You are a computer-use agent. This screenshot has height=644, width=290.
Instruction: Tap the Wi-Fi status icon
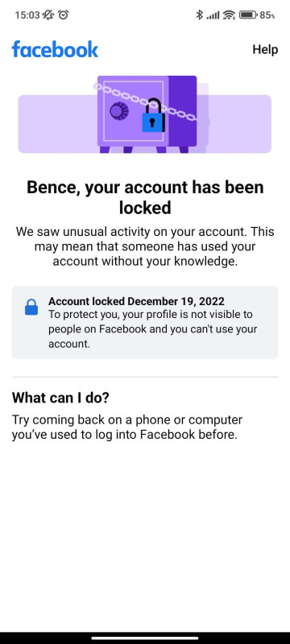(x=229, y=15)
